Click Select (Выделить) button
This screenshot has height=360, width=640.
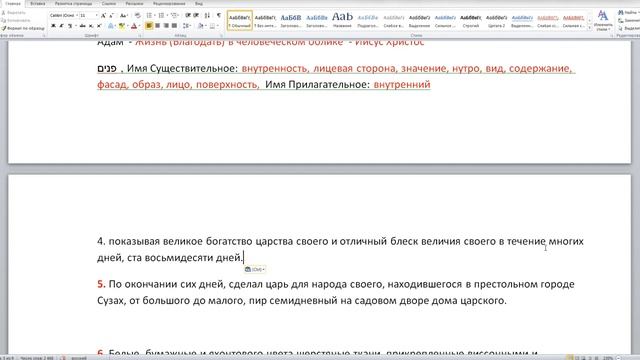(629, 28)
